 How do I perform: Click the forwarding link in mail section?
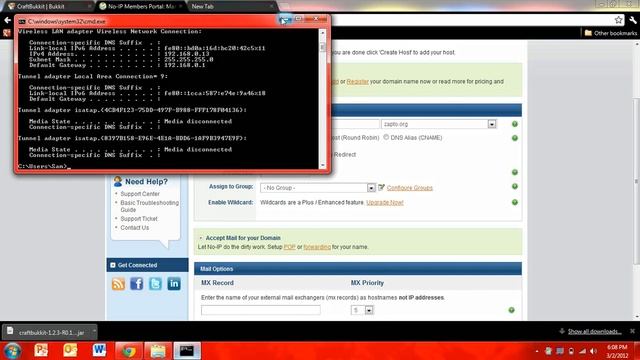[317, 247]
